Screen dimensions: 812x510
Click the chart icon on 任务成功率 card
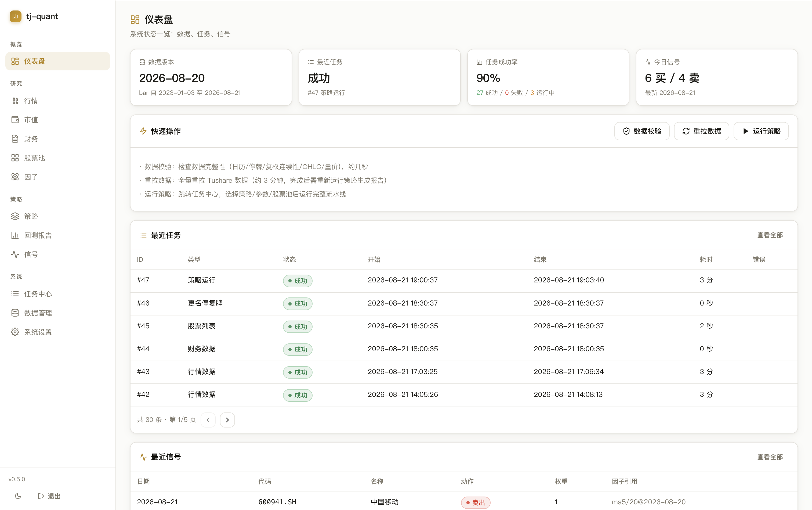(x=479, y=62)
